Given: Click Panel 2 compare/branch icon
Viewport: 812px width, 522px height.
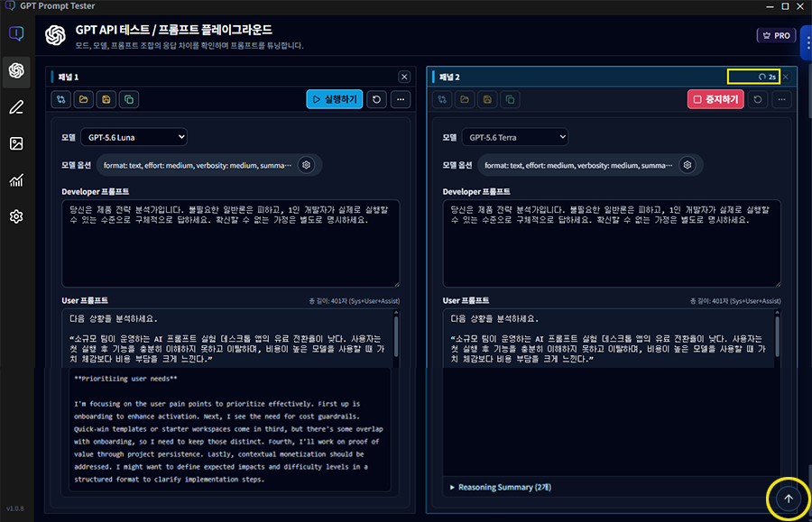Looking at the screenshot, I should pyautogui.click(x=442, y=99).
